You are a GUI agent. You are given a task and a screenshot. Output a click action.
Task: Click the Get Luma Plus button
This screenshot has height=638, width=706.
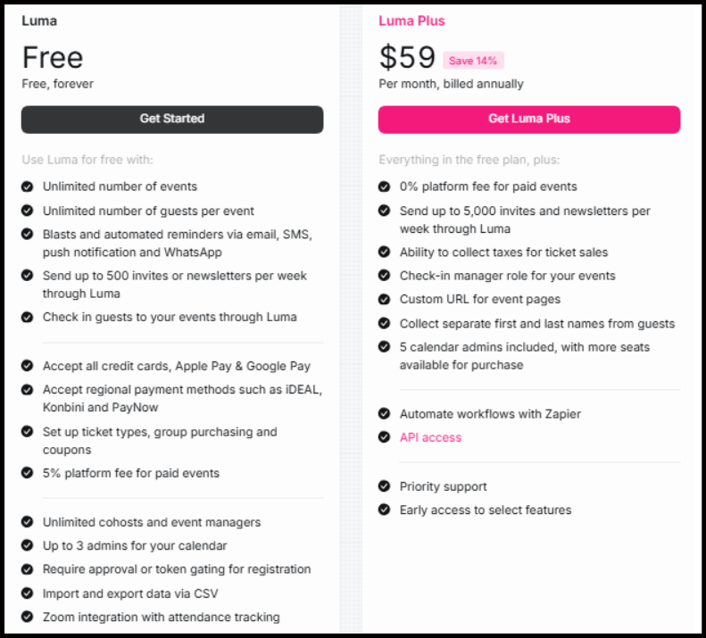click(x=529, y=119)
